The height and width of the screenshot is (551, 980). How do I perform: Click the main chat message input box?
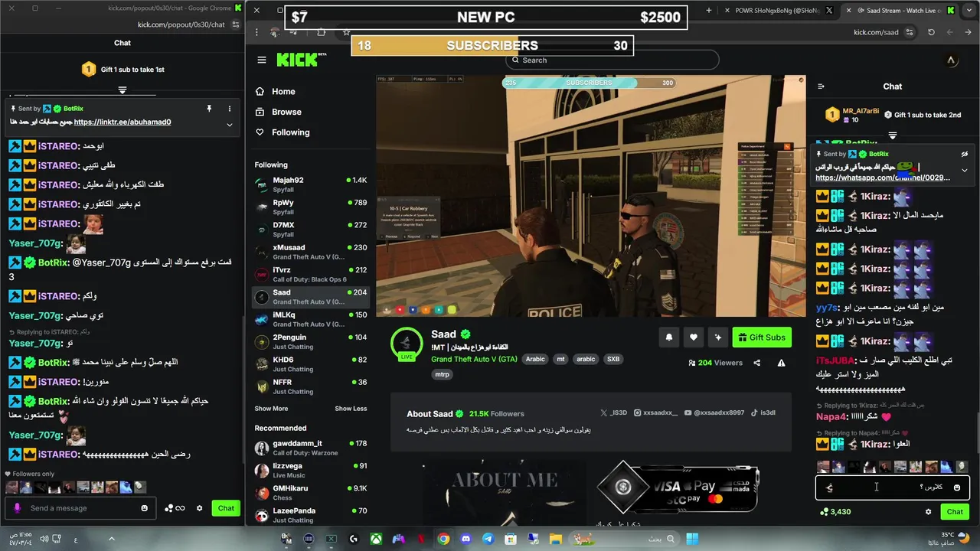(892, 487)
